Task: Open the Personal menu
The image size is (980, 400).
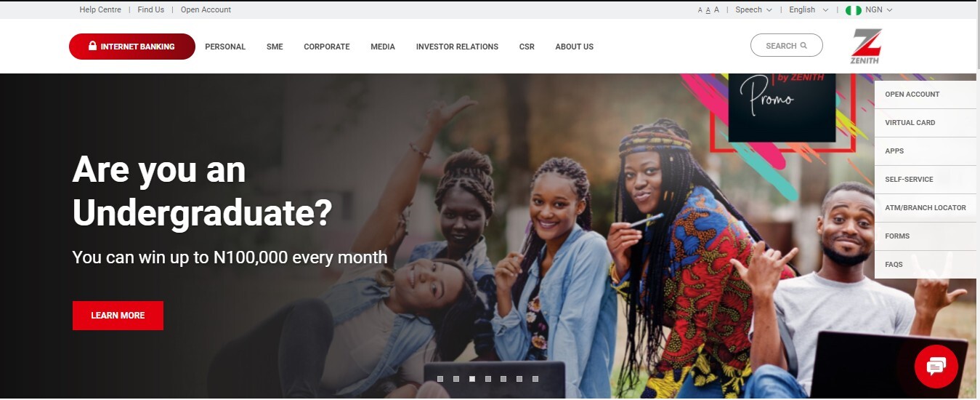Action: tap(225, 47)
